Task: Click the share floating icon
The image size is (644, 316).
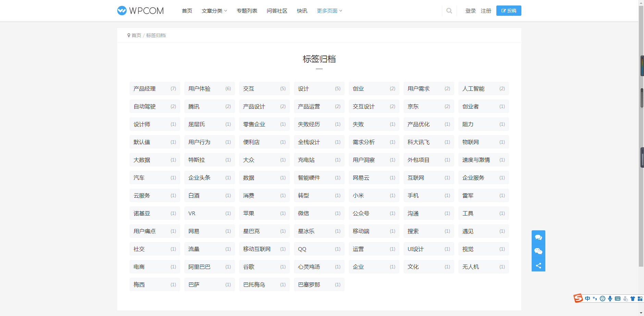Action: (538, 265)
